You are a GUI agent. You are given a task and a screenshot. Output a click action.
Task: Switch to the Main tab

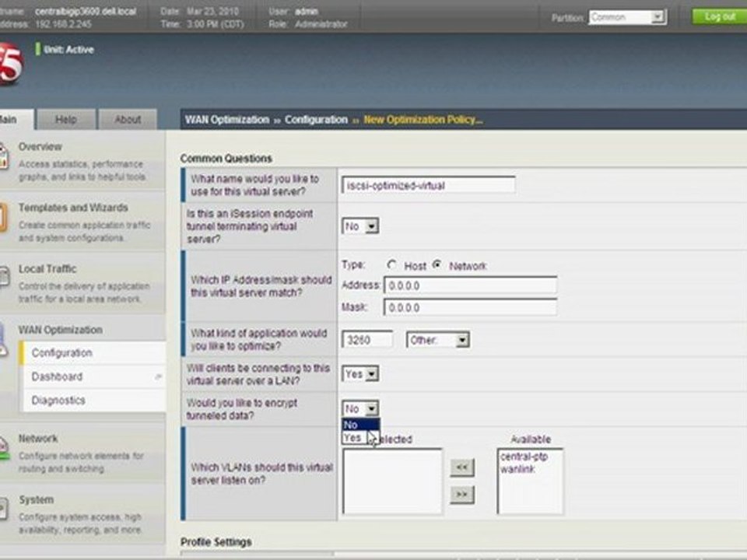click(16, 119)
